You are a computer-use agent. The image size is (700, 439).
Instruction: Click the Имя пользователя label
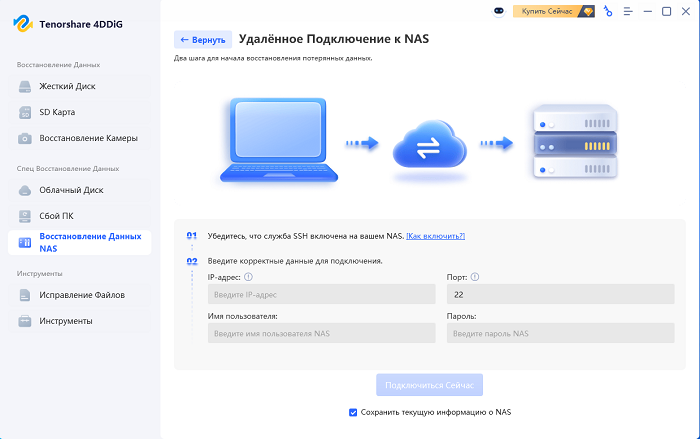point(242,316)
